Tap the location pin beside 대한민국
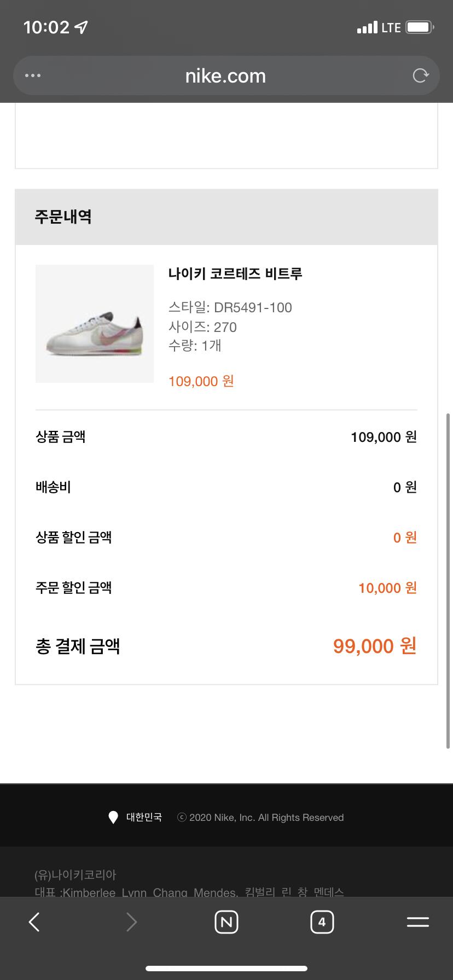 pos(113,818)
